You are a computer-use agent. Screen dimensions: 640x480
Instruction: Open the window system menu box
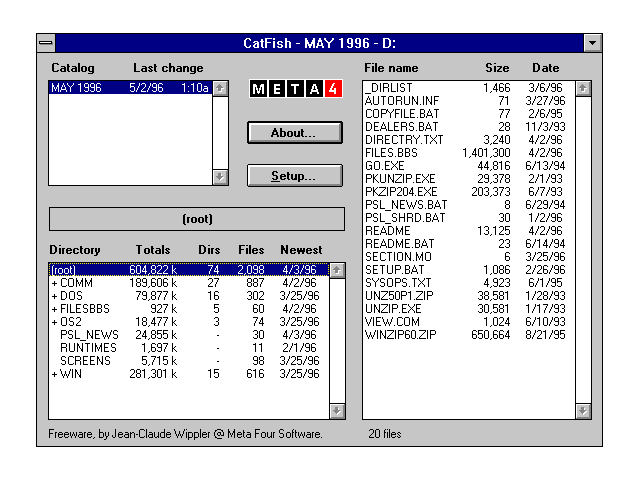click(46, 43)
